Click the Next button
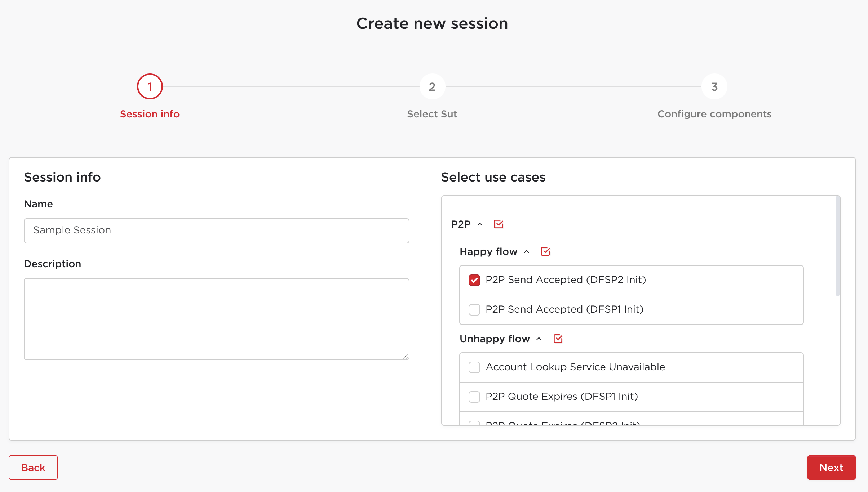Viewport: 868px width, 492px height. (831, 467)
